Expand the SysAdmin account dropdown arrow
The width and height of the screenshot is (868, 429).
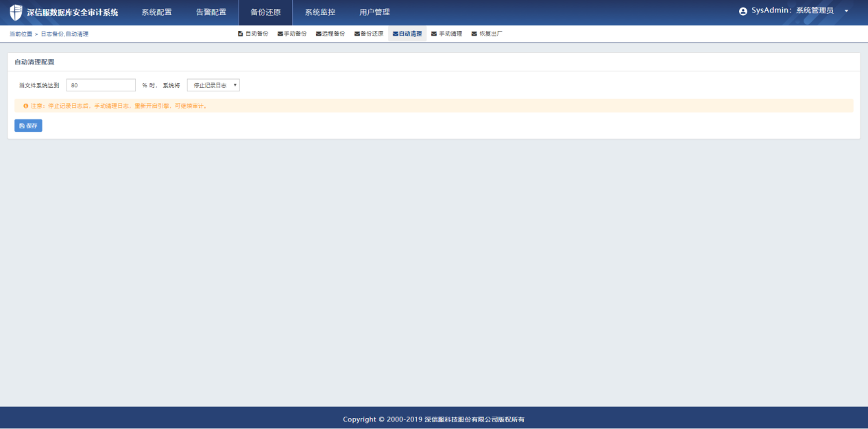(x=846, y=12)
